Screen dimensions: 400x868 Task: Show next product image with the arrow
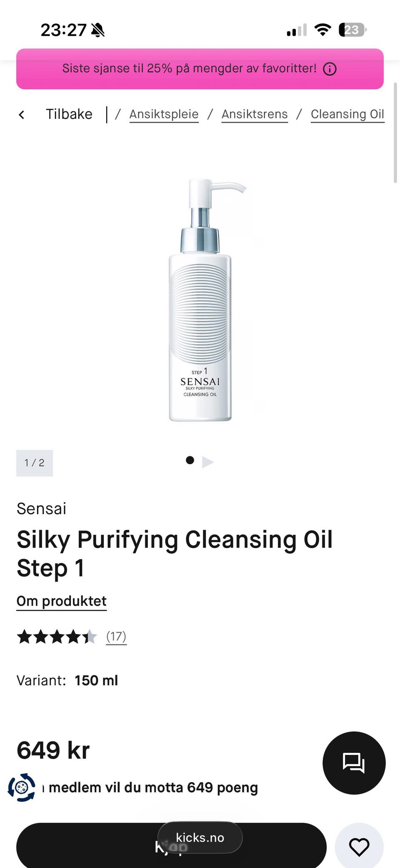pyautogui.click(x=208, y=462)
